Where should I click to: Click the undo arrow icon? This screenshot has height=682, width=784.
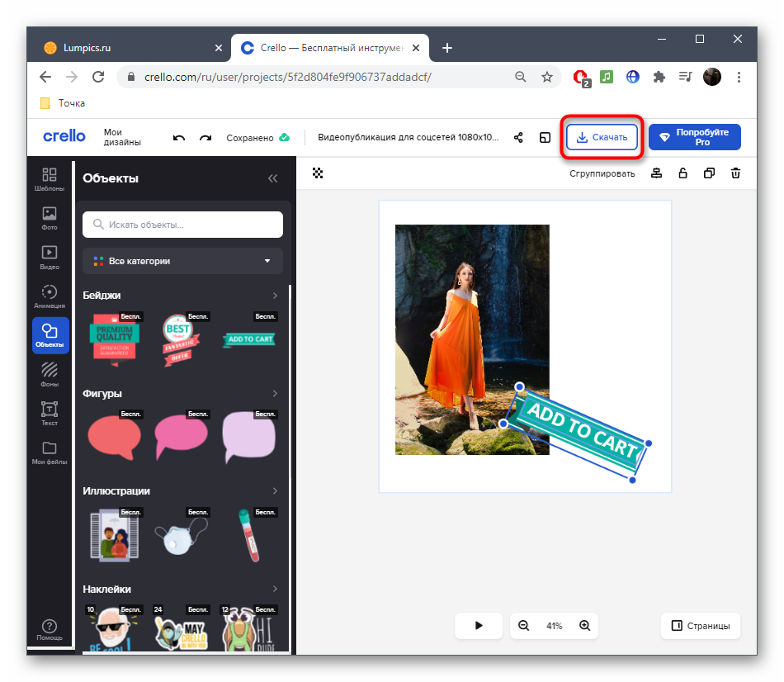coord(179,138)
